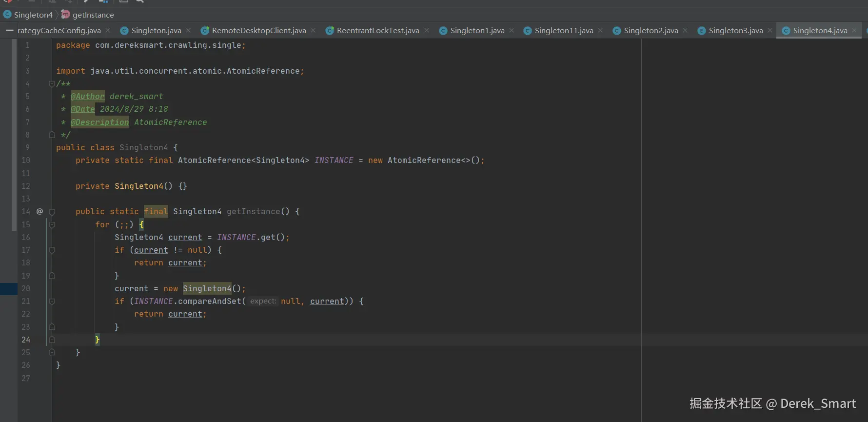This screenshot has width=868, height=422.
Task: Switch to the Singleton3.java tab
Action: (736, 30)
